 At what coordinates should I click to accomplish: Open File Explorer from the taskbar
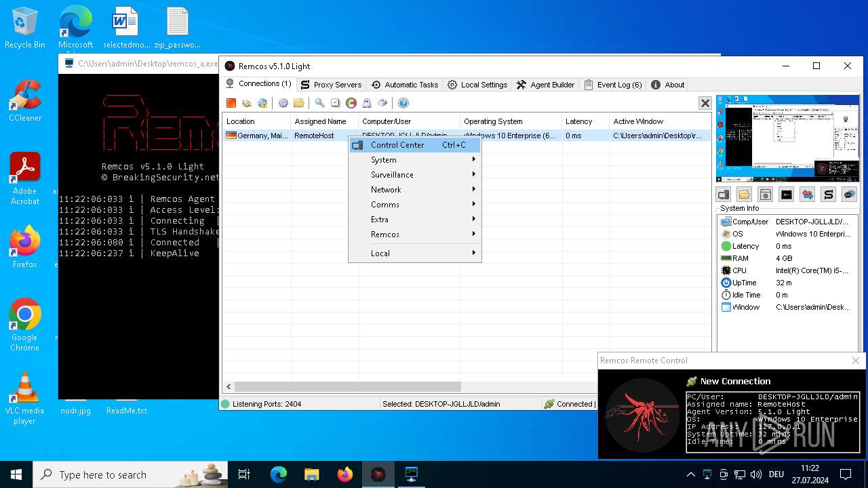[312, 474]
